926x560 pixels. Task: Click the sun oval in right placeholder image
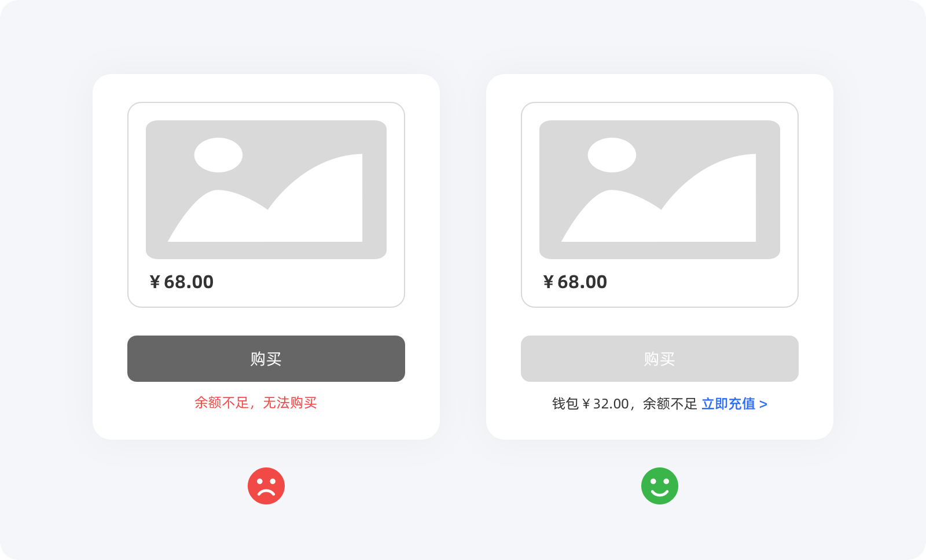click(612, 155)
